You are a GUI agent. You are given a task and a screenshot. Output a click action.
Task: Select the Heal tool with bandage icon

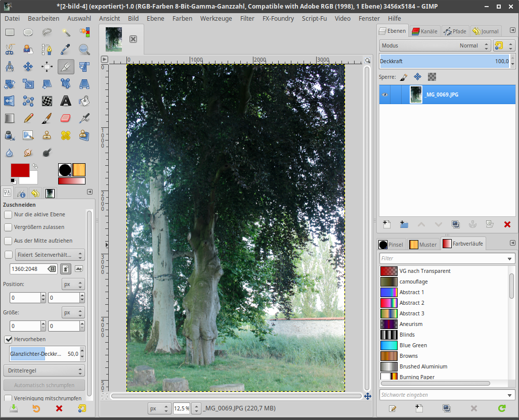click(66, 135)
